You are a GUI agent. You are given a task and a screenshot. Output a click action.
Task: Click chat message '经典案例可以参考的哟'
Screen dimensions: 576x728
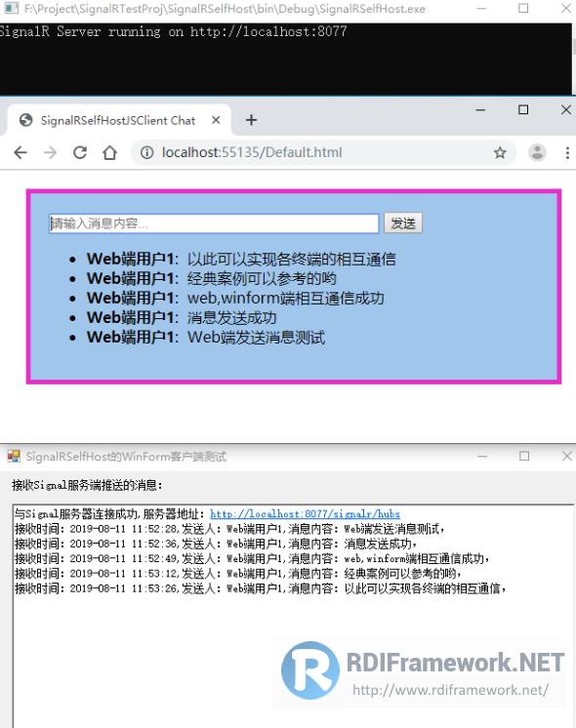pyautogui.click(x=262, y=278)
